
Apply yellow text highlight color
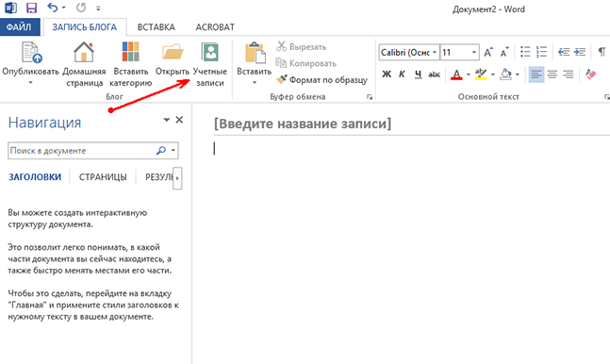pos(481,74)
